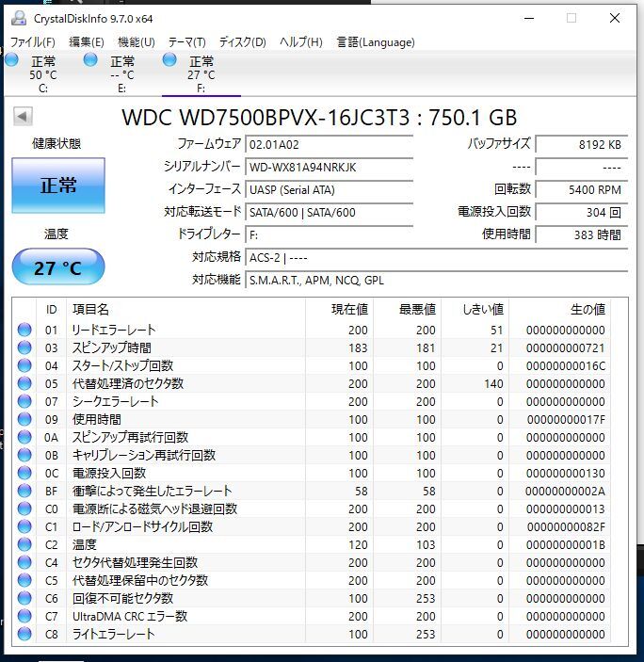This screenshot has width=644, height=662.
Task: Open the テーマ(T) menu
Action: tap(186, 42)
